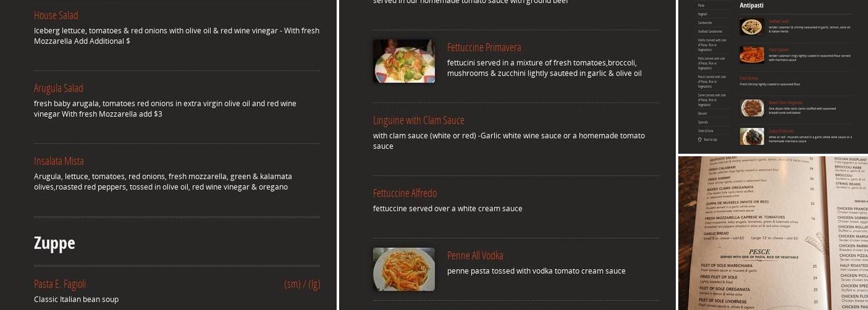Click the Back to top arrow icon

click(x=699, y=139)
